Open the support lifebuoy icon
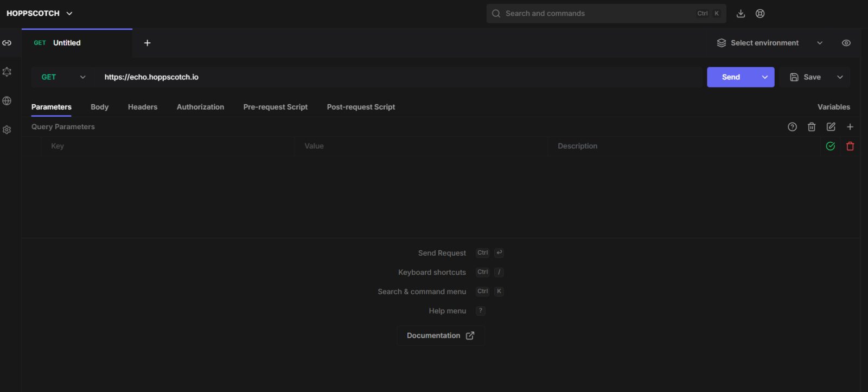This screenshot has width=868, height=392. (760, 14)
